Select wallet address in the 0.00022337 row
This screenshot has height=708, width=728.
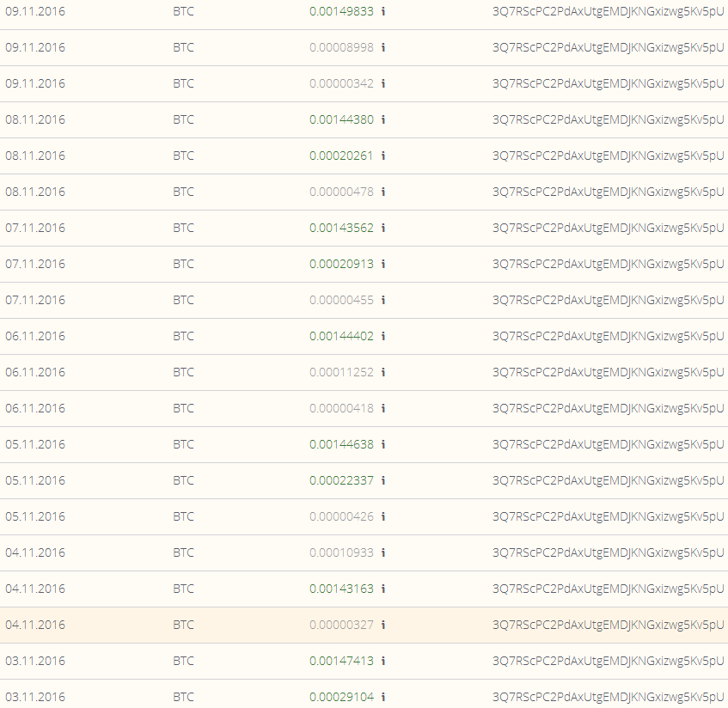pyautogui.click(x=609, y=480)
